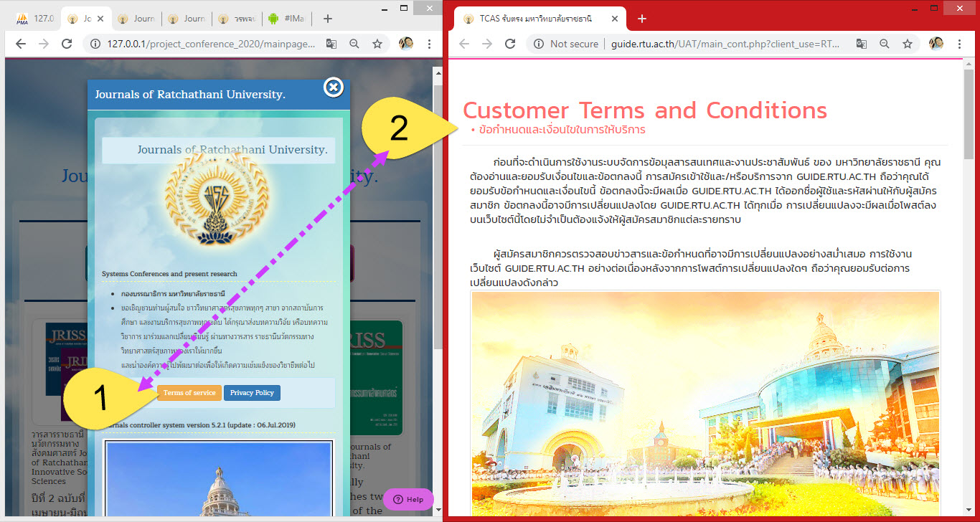Click the orange Terms of service button
Screen dimensions: 980x522
[x=189, y=393]
